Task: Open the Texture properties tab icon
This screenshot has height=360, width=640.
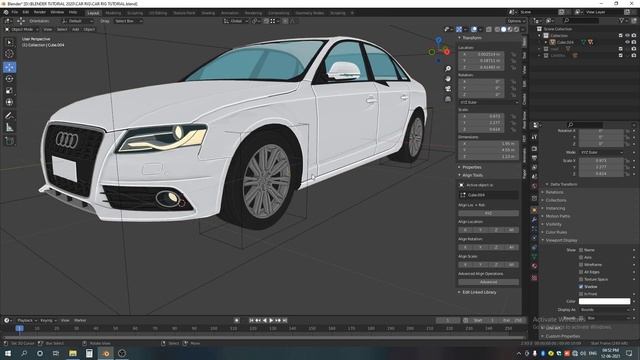Action: click(x=534, y=278)
